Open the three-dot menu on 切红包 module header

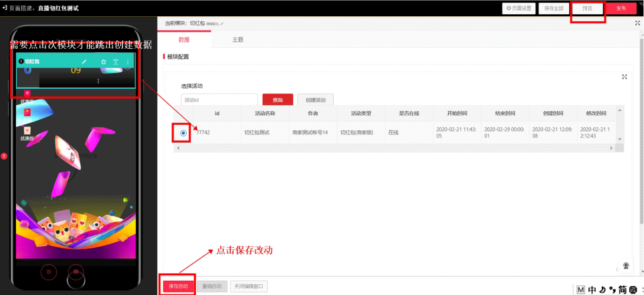128,61
